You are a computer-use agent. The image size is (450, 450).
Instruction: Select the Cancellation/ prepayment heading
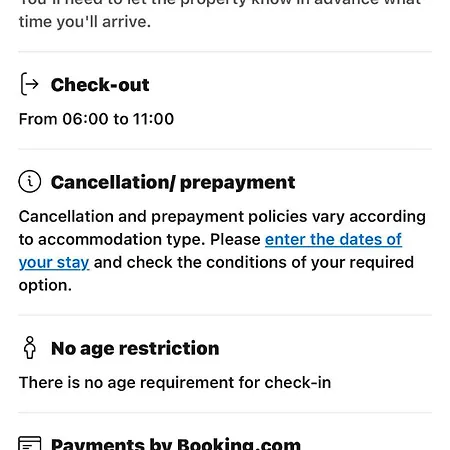[x=173, y=182]
